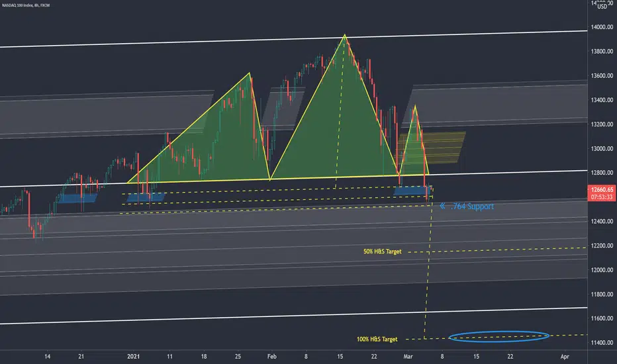Click the head peak of green triangle
Screen dimensions: 617x364
point(345,36)
